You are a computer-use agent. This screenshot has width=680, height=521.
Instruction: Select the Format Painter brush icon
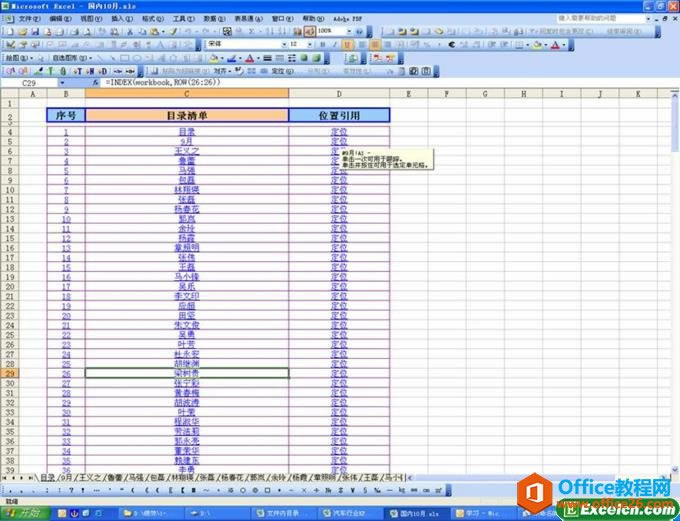click(x=173, y=32)
